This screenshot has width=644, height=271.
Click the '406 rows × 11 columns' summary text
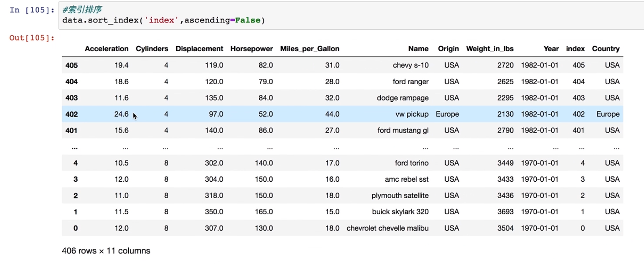coord(106,251)
